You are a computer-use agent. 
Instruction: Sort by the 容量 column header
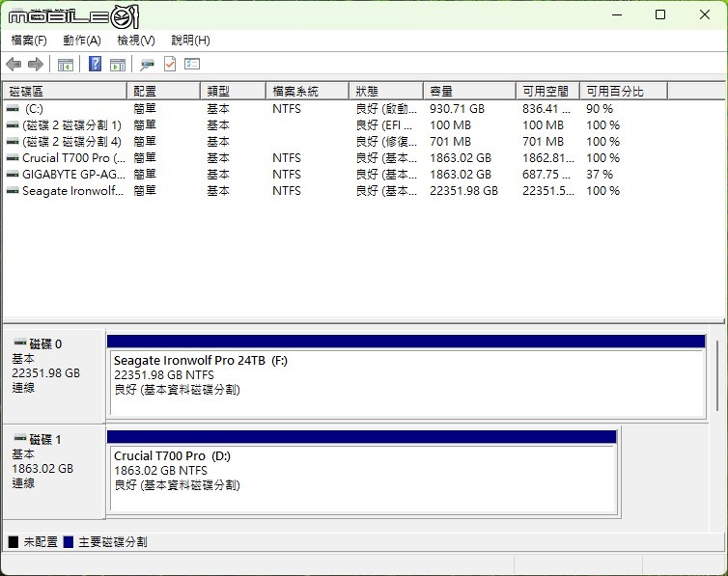click(470, 92)
